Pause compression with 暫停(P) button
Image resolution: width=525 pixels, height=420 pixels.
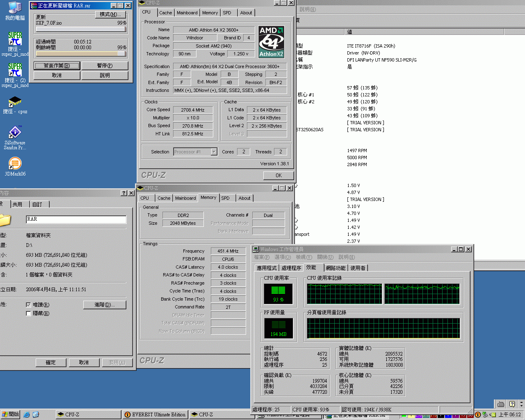[x=105, y=66]
